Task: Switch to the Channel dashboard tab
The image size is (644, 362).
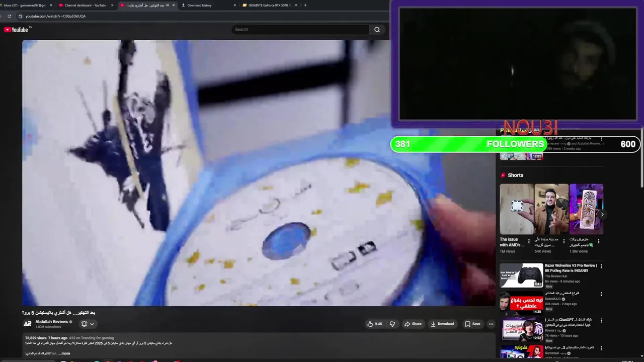Action: (85, 5)
